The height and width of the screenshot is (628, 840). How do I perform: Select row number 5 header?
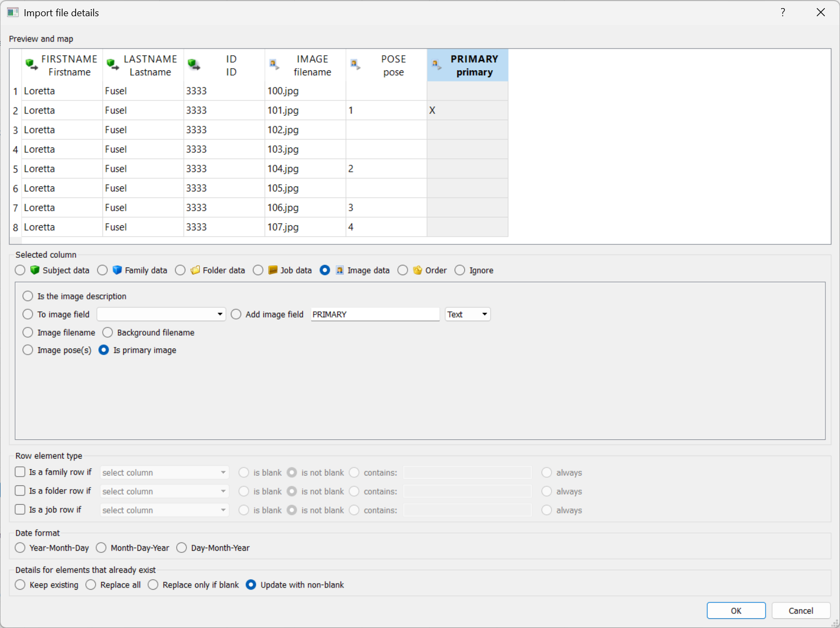[16, 169]
